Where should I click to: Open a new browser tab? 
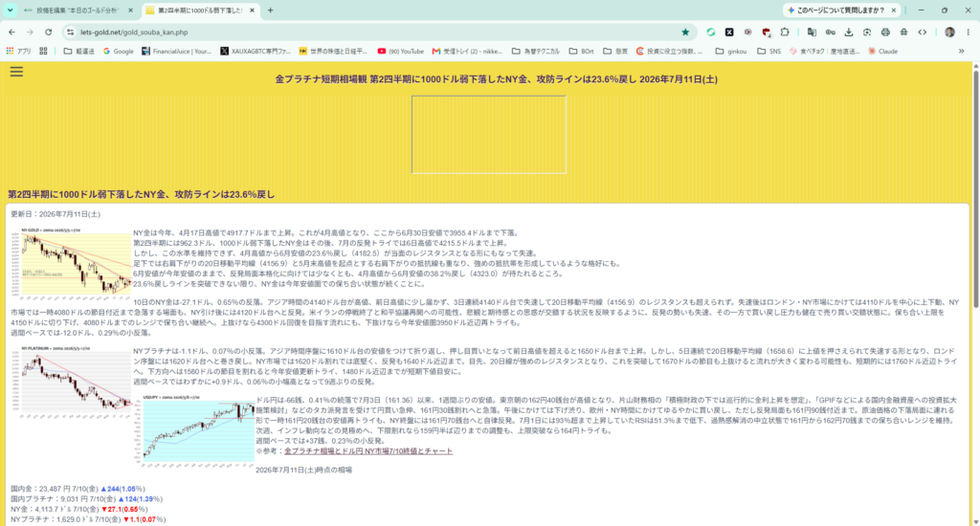(270, 10)
